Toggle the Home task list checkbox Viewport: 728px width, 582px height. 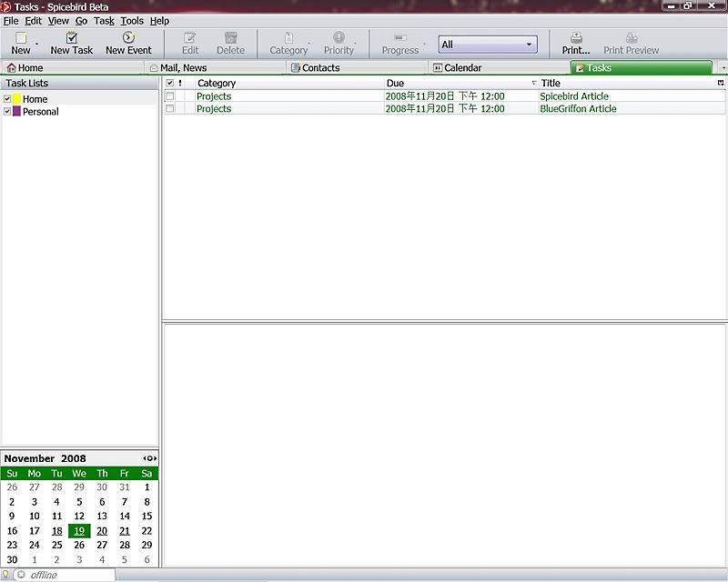pyautogui.click(x=7, y=99)
